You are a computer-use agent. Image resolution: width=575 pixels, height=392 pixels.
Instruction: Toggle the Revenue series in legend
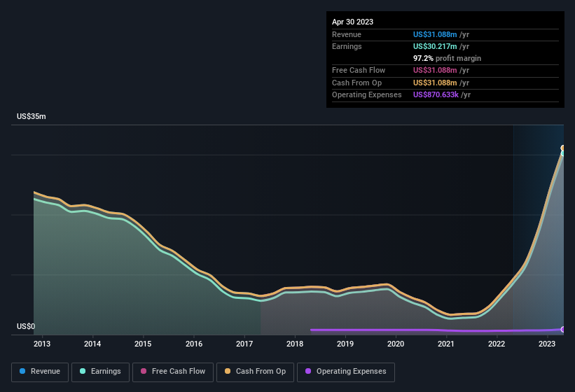click(x=40, y=372)
